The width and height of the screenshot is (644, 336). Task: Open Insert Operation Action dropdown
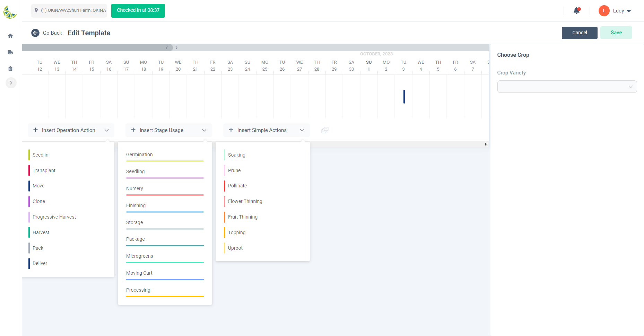click(x=71, y=130)
